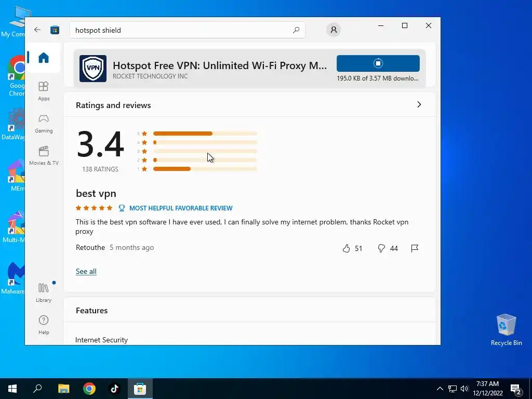Open taskbar search magnifier

pyautogui.click(x=37, y=389)
